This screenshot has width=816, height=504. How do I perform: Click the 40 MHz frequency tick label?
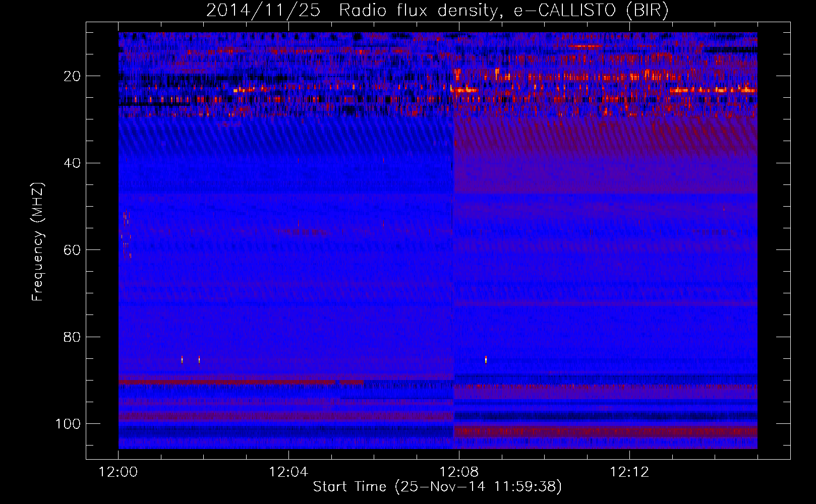(73, 163)
